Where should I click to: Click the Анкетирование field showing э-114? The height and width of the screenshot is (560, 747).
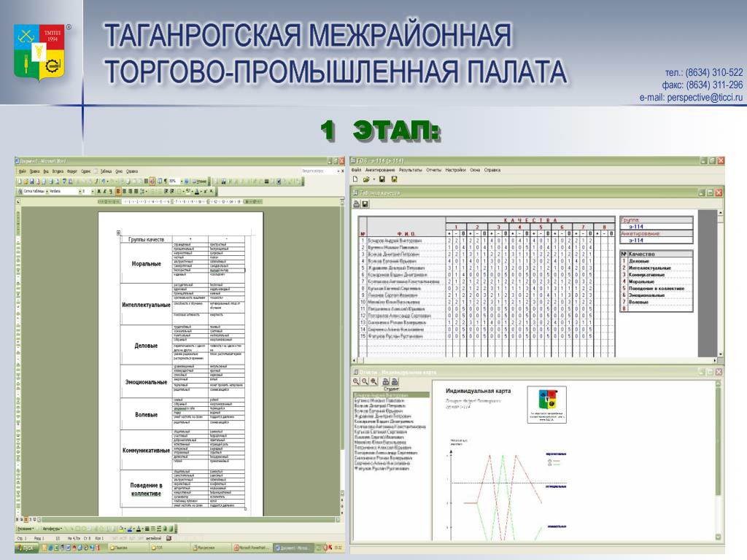(656, 241)
